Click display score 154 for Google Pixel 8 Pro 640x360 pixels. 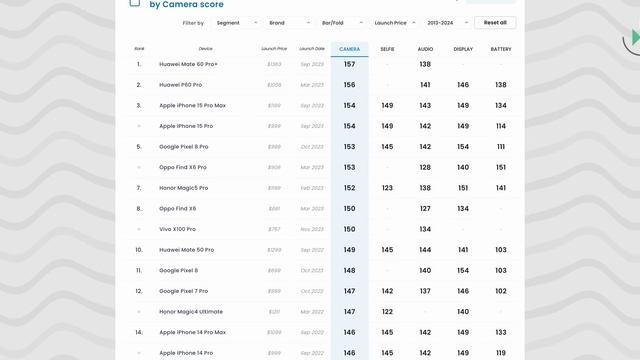[463, 147]
